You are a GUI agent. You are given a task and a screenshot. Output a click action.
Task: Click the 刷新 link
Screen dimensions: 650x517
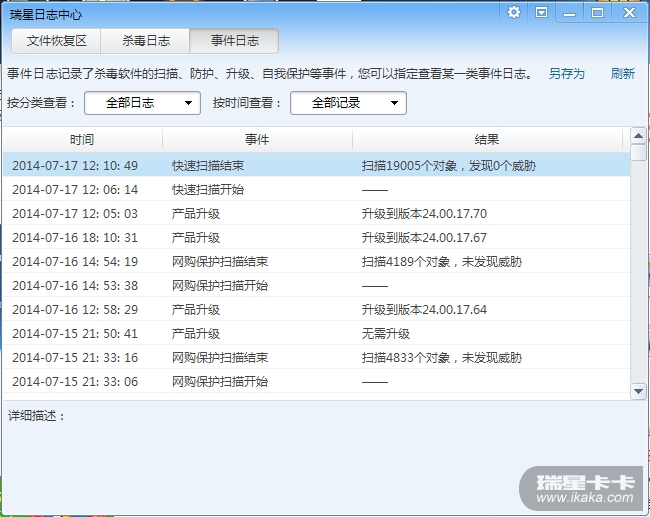pos(623,74)
